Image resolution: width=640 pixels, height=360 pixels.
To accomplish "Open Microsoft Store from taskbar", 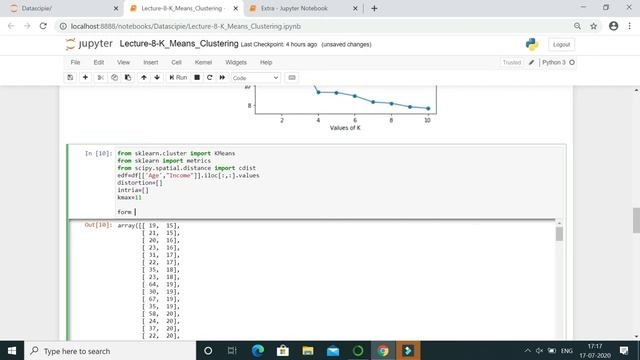I will click(282, 351).
